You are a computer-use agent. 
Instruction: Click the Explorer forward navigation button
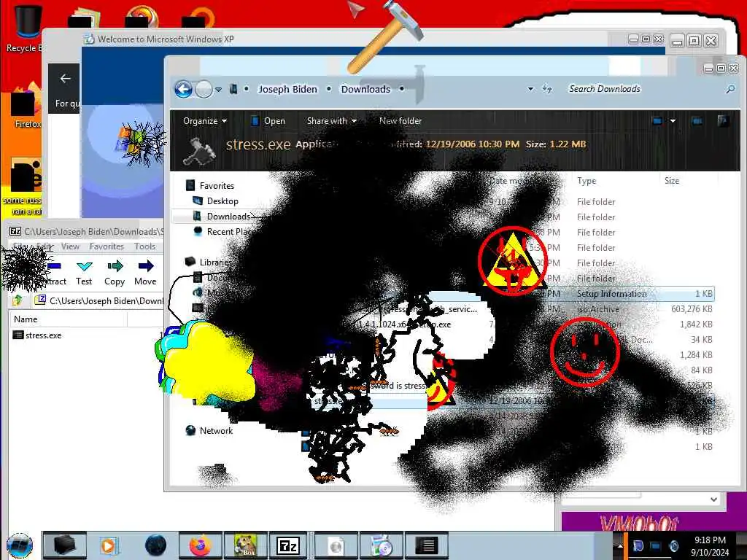click(204, 89)
